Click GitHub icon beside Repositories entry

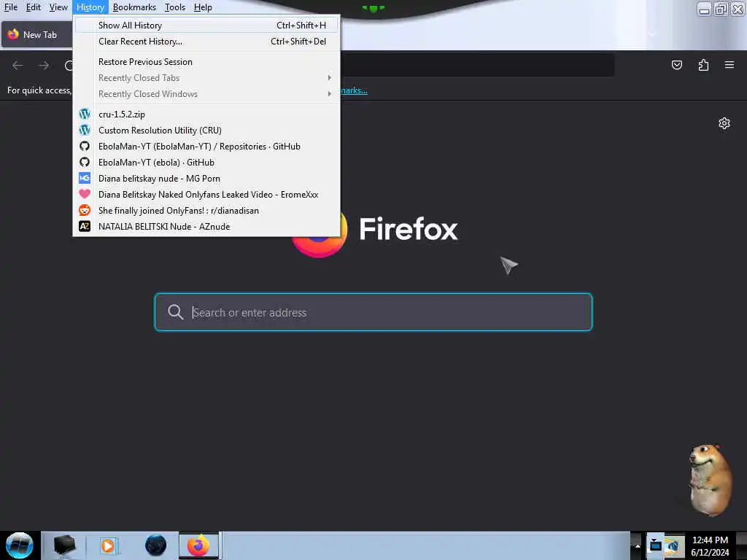(85, 146)
